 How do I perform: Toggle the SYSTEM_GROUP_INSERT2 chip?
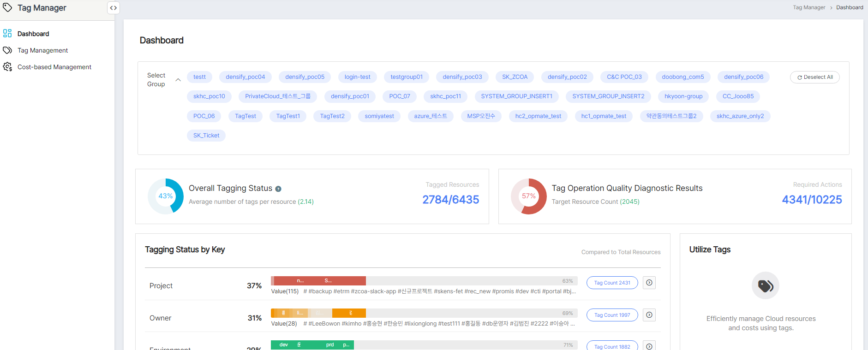point(608,96)
